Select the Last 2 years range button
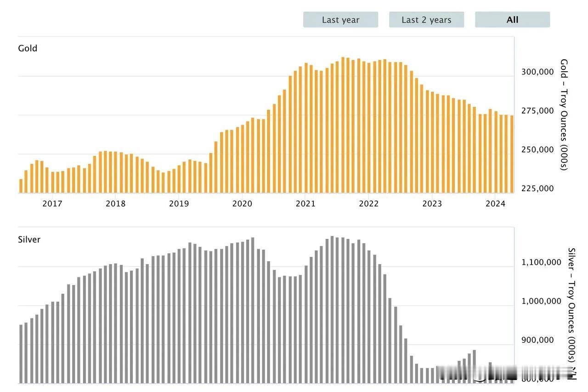 426,20
